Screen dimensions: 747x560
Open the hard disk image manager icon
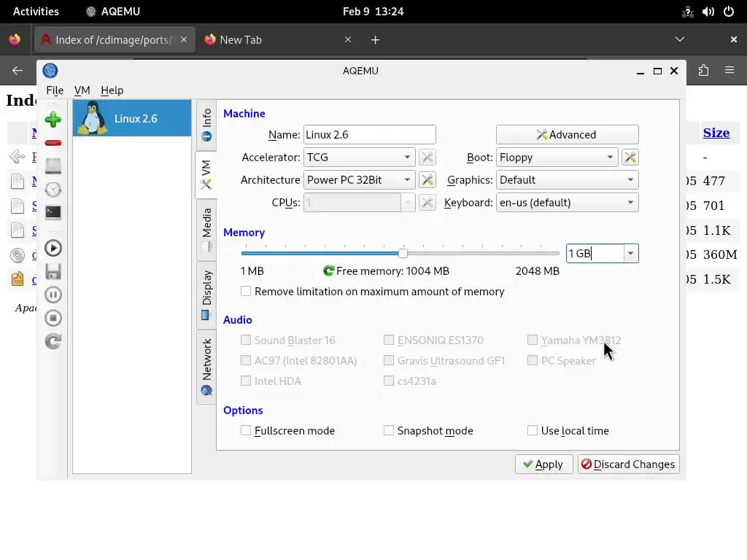click(x=53, y=166)
